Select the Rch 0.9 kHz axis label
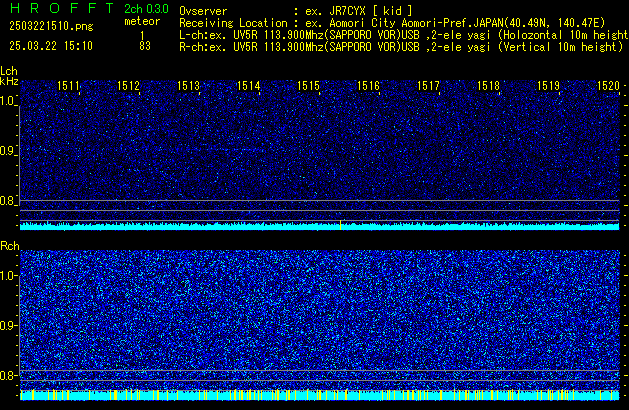The width and height of the screenshot is (629, 410). [x=8, y=325]
